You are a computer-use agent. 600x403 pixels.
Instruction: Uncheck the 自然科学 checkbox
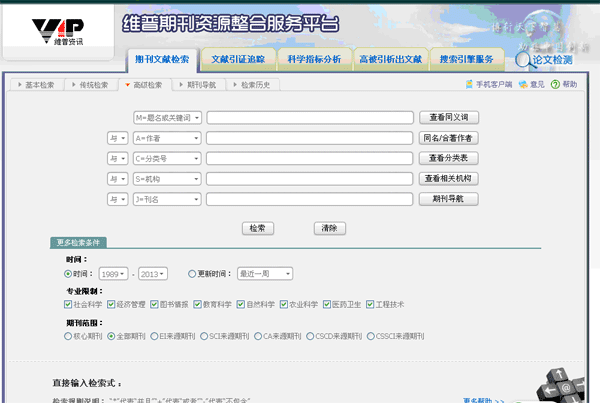click(x=241, y=305)
